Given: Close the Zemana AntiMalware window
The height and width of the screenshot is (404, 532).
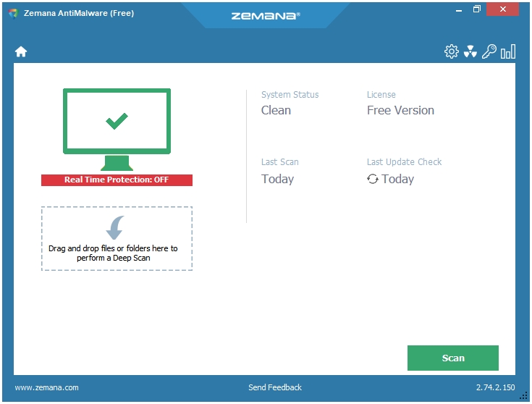Looking at the screenshot, I should [503, 9].
